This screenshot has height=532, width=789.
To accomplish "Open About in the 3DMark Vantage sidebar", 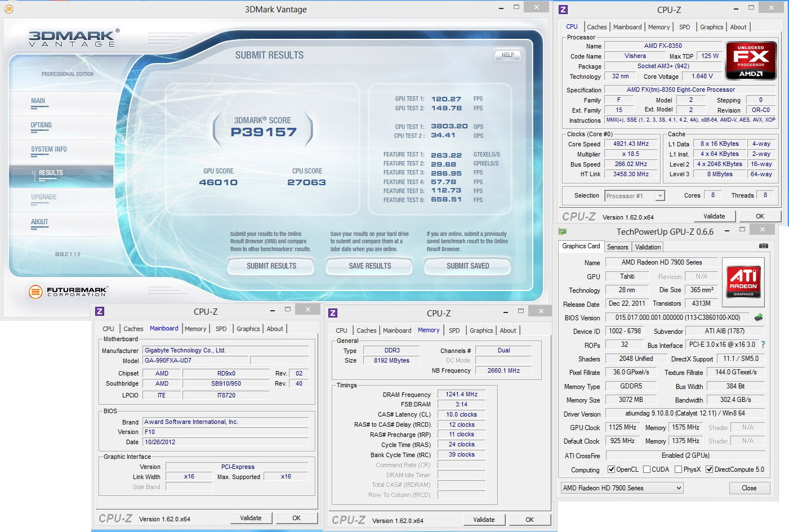I will [x=39, y=222].
